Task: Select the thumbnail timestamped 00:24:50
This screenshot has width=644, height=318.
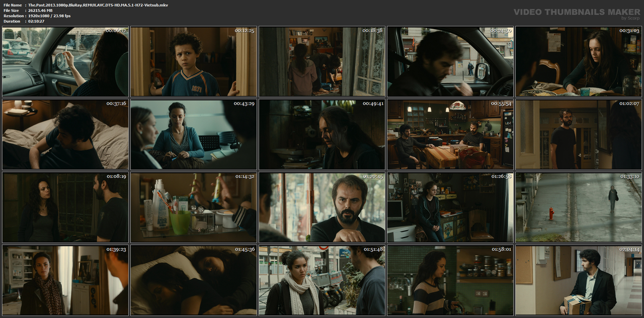Action: click(x=450, y=61)
